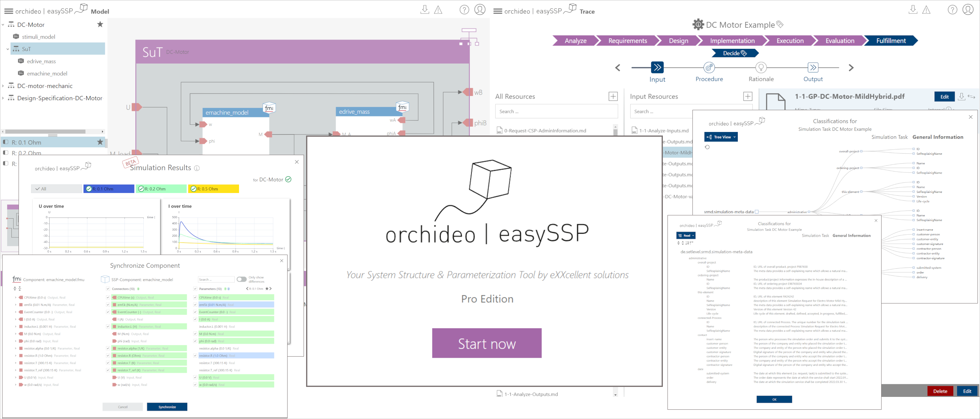This screenshot has height=419, width=980.
Task: Click Cancel in Synchronize Component dialog
Action: tap(122, 407)
